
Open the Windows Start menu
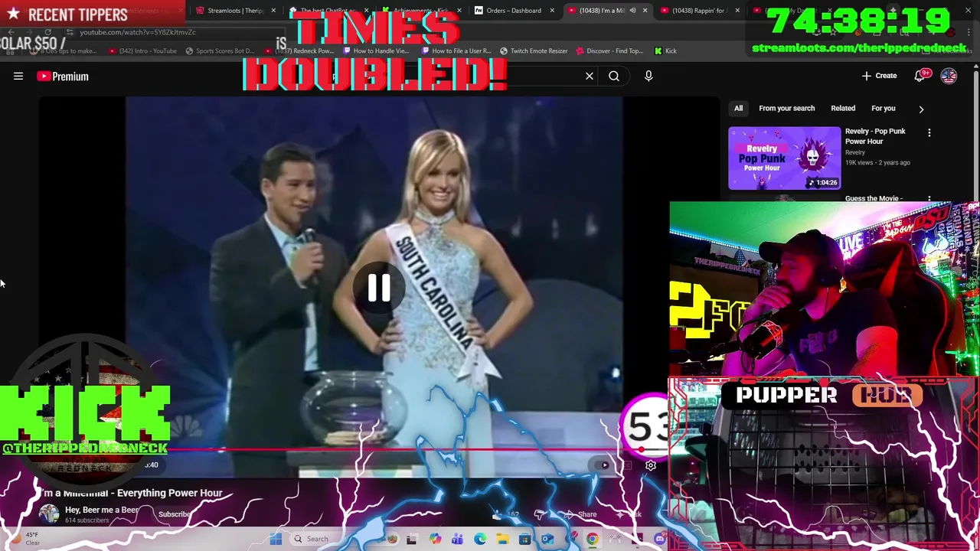276,540
